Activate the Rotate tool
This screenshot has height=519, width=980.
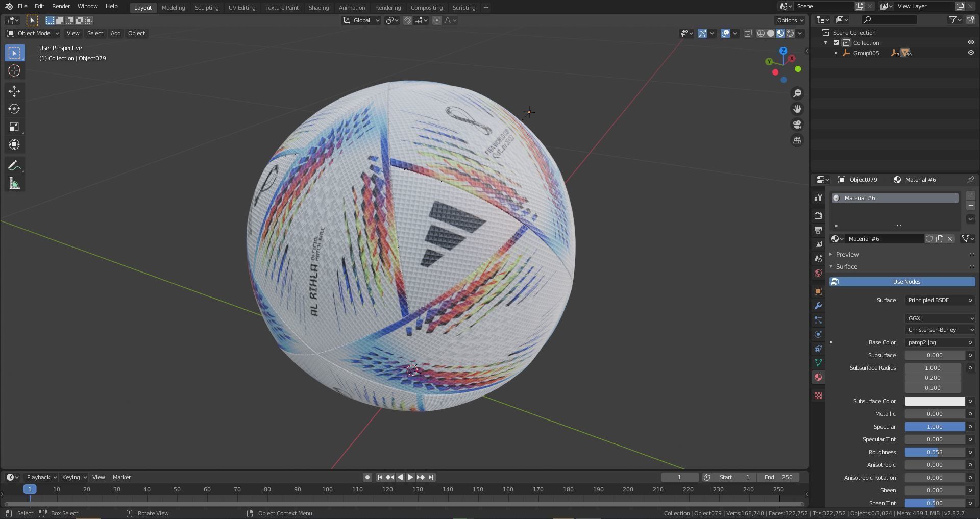14,109
